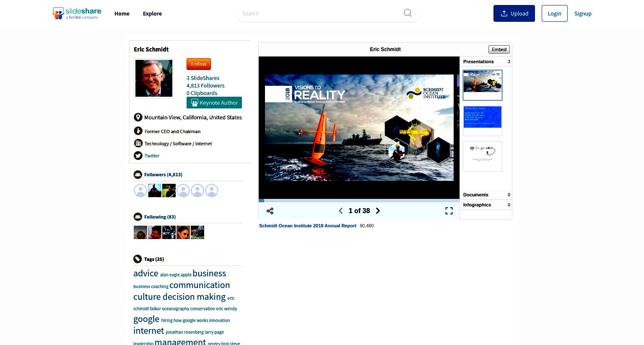
Task: Open first Following user avatar
Action: pyautogui.click(x=140, y=232)
